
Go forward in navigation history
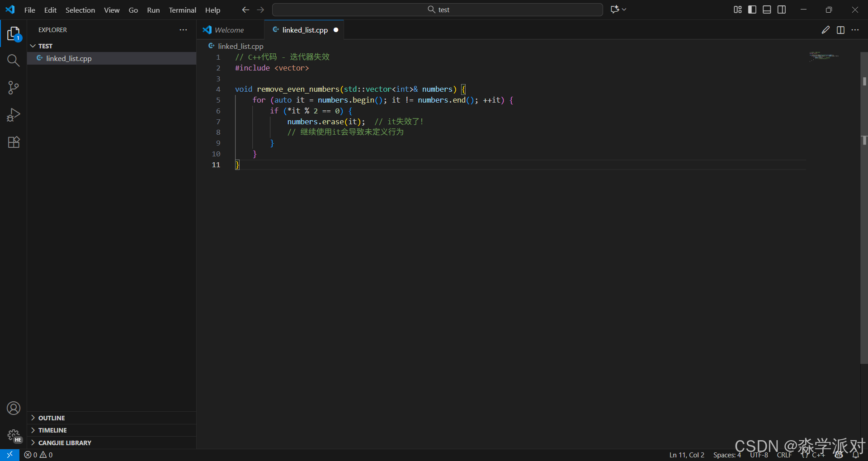(x=260, y=9)
